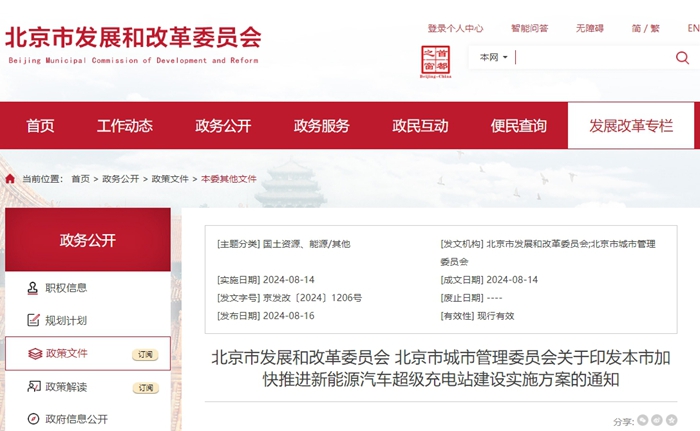Open the 政务服务 navigation menu
Screen dimensions: 700x431
click(321, 126)
